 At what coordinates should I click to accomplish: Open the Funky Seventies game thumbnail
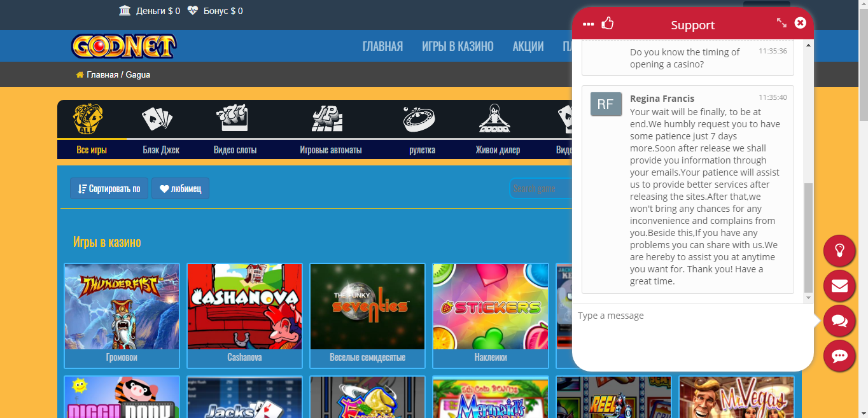(367, 307)
